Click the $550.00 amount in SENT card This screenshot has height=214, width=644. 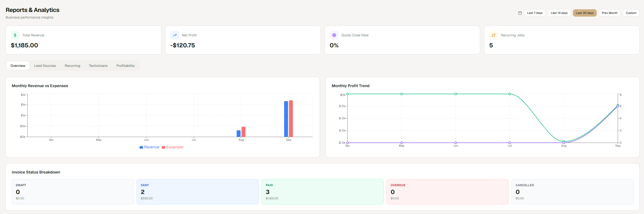click(x=147, y=198)
